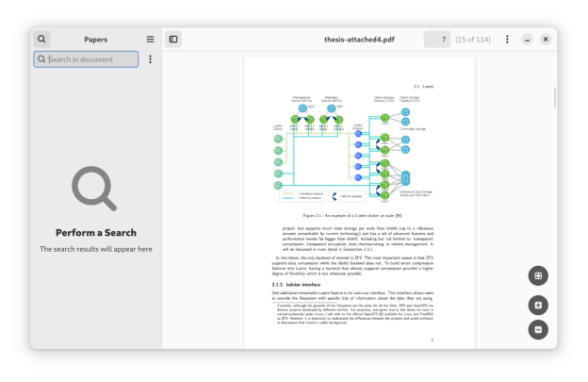588x382 pixels.
Task: Minimize the Papers window
Action: (x=528, y=40)
